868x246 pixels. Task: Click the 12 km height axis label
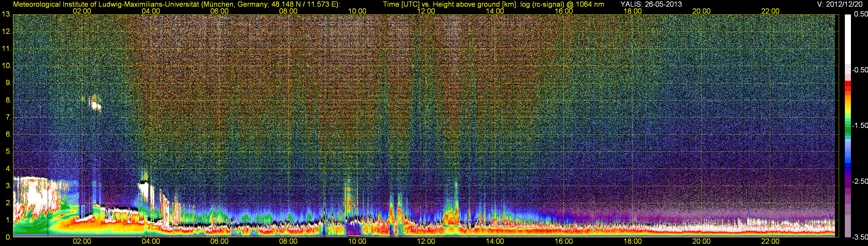pyautogui.click(x=6, y=32)
